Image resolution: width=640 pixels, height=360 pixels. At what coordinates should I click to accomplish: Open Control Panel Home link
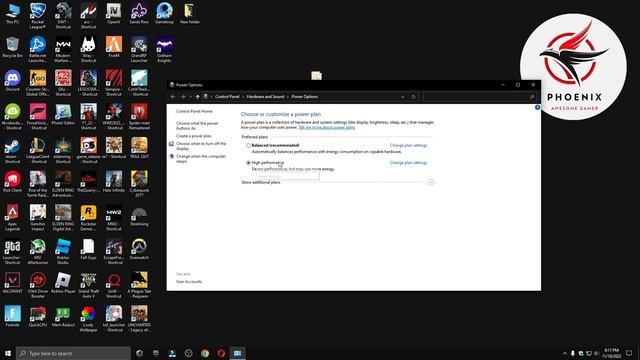[x=194, y=111]
